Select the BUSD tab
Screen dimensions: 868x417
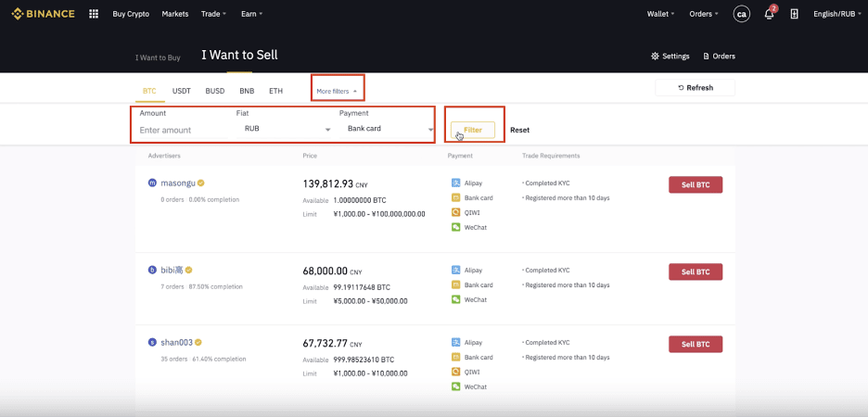(215, 91)
